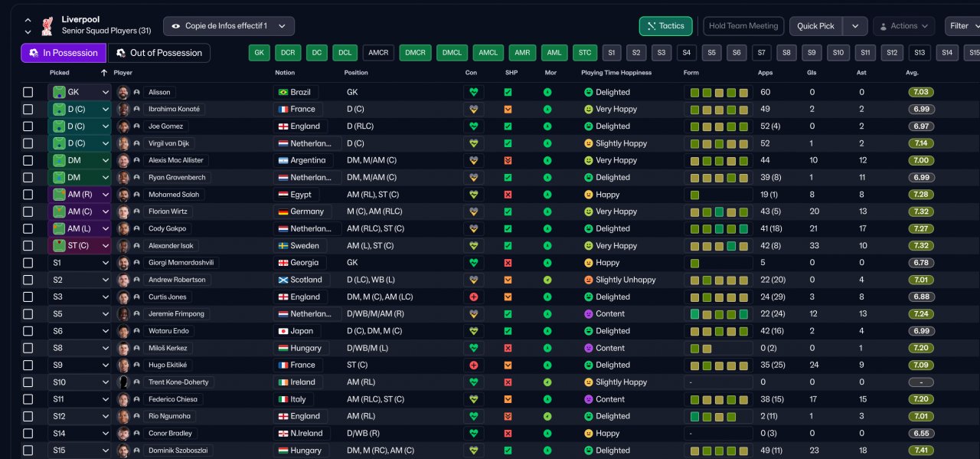Tick the checkbox for Alisson's row

pos(28,92)
